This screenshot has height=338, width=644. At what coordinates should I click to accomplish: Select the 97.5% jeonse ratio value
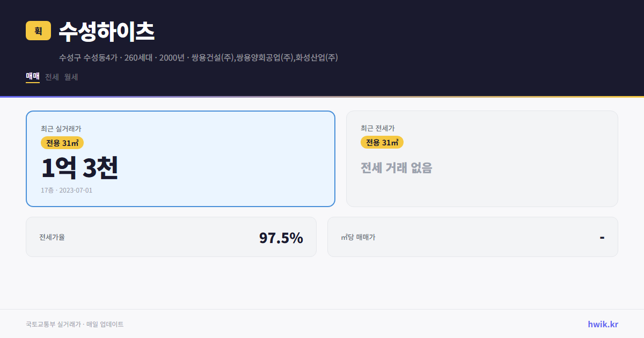click(x=281, y=237)
